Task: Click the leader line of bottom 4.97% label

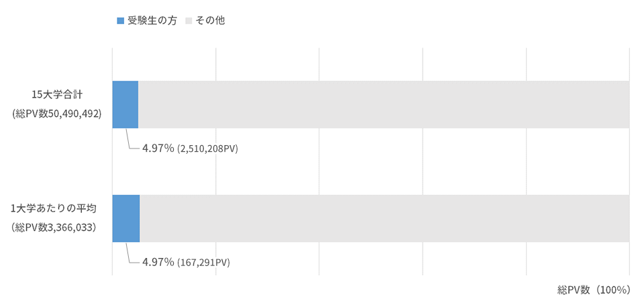Action: pyautogui.click(x=131, y=253)
